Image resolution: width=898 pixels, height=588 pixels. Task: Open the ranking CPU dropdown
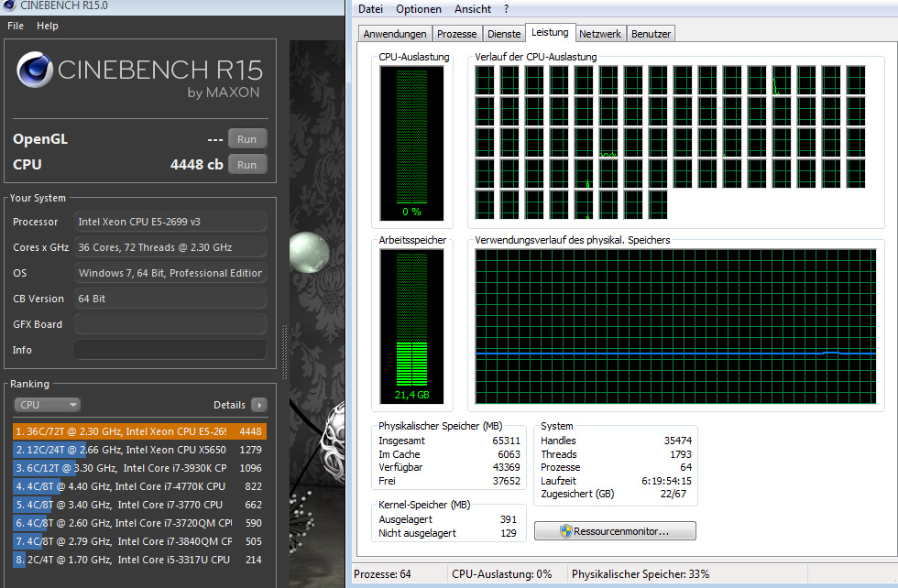point(47,405)
